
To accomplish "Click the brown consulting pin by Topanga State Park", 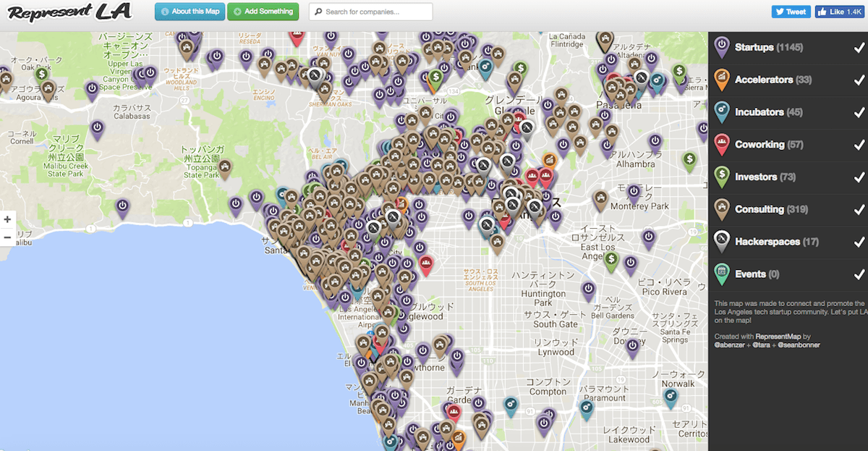I will 225,169.
